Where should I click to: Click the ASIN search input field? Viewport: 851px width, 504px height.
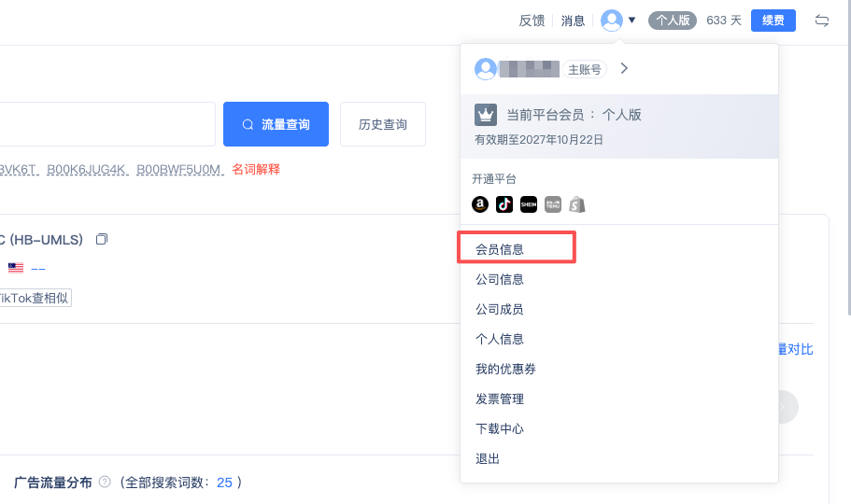point(107,124)
